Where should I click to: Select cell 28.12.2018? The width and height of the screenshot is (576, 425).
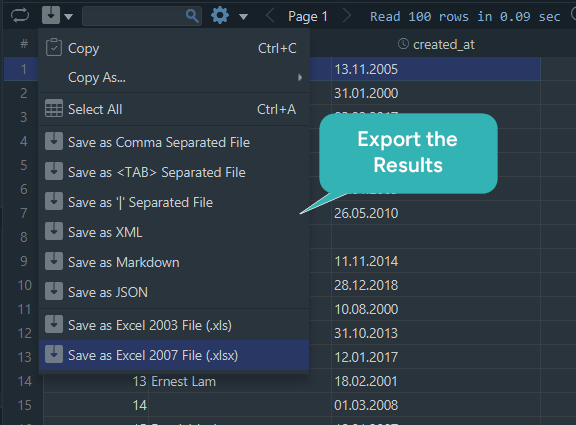[x=436, y=285]
